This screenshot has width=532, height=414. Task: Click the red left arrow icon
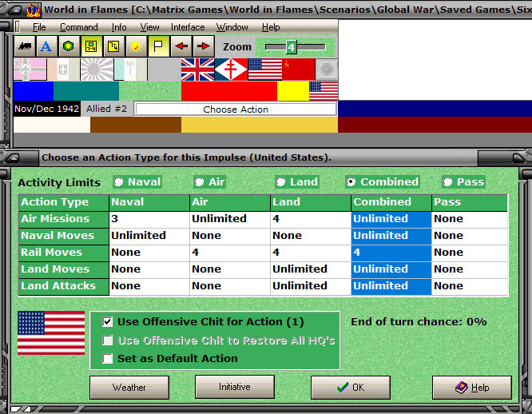point(181,46)
